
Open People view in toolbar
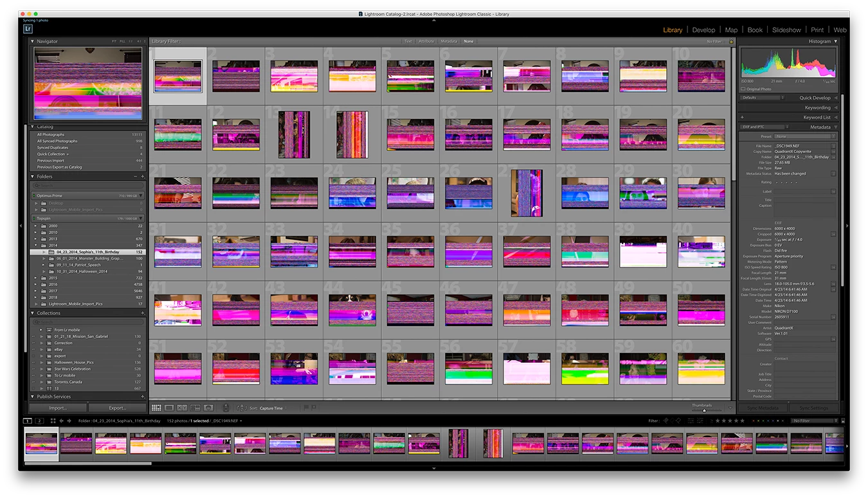(208, 408)
